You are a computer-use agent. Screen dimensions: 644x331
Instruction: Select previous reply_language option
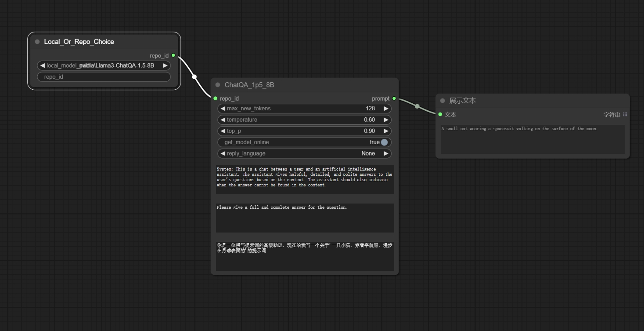pyautogui.click(x=223, y=153)
